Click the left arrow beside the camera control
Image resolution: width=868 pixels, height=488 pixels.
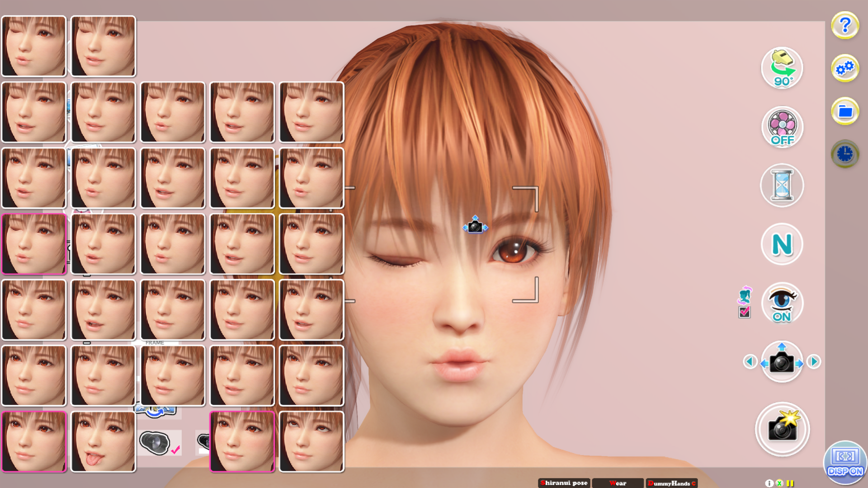750,361
